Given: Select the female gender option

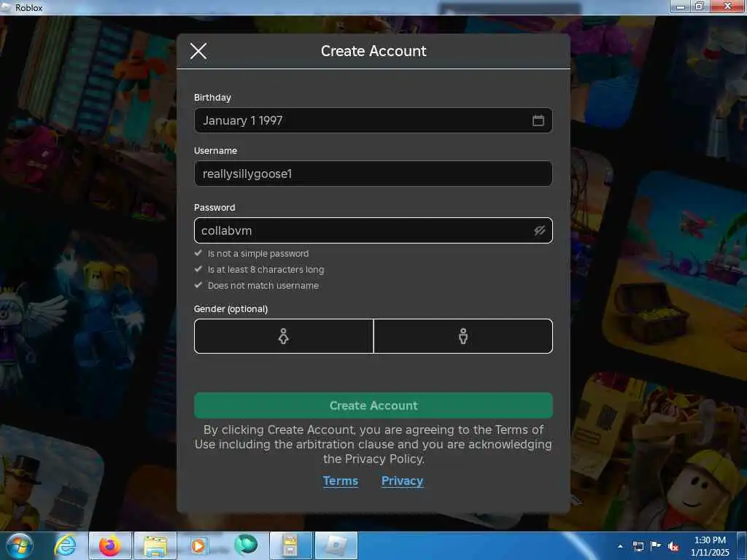Looking at the screenshot, I should [284, 336].
